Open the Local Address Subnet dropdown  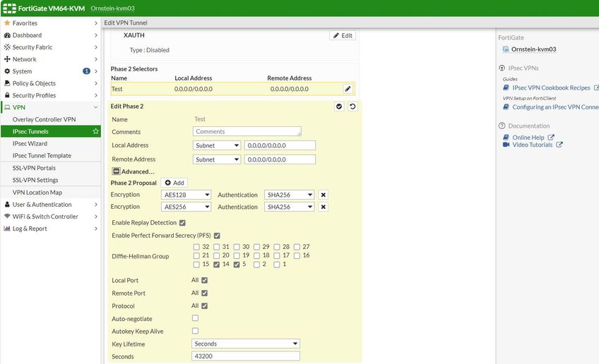coord(217,145)
